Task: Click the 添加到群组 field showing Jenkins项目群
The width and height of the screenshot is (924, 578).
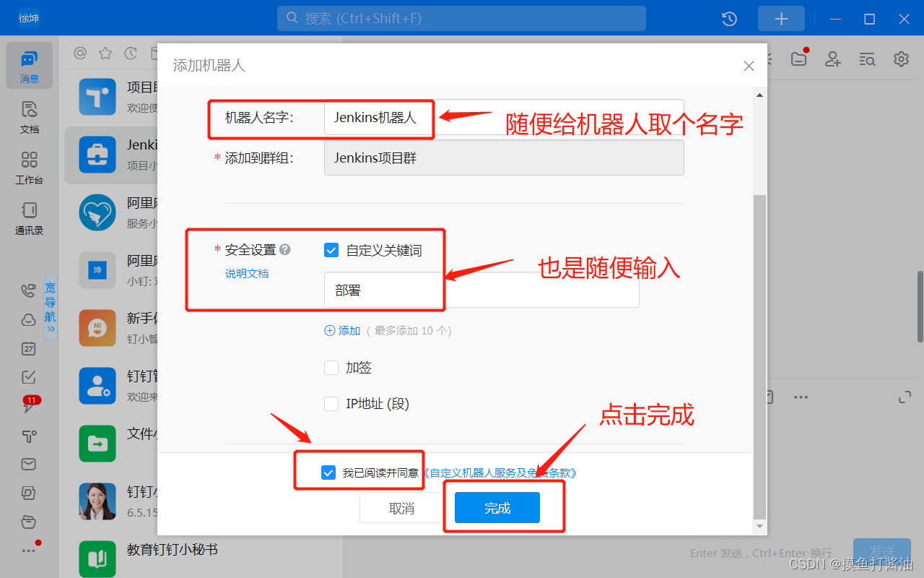Action: point(504,158)
